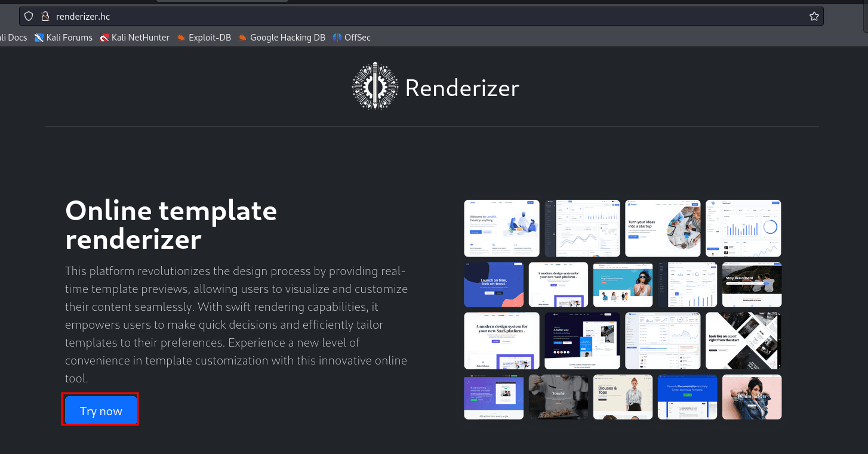Click the Exploit-DB bookmark favicon
The width and height of the screenshot is (868, 454).
click(181, 38)
